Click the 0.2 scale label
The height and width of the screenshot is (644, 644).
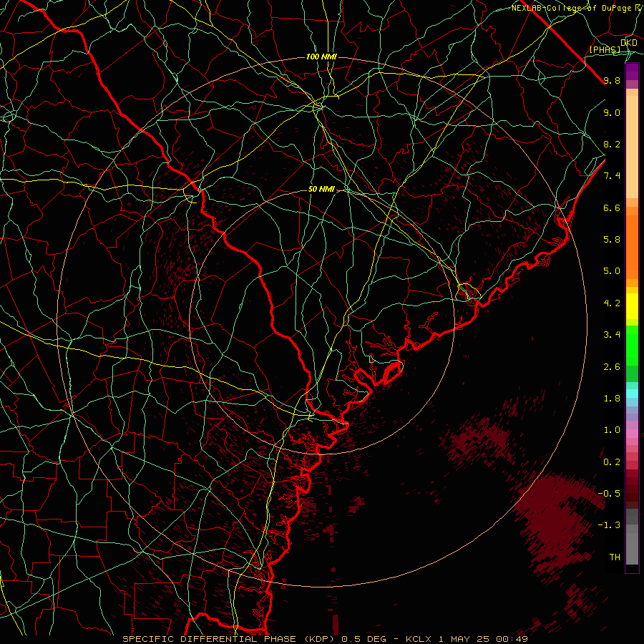pos(612,462)
